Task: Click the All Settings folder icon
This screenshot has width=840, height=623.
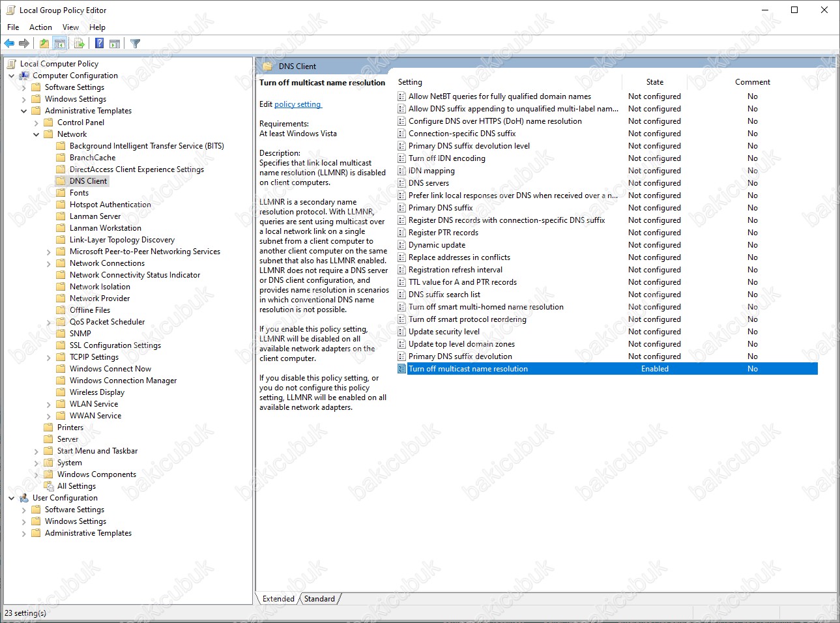Action: click(x=48, y=486)
